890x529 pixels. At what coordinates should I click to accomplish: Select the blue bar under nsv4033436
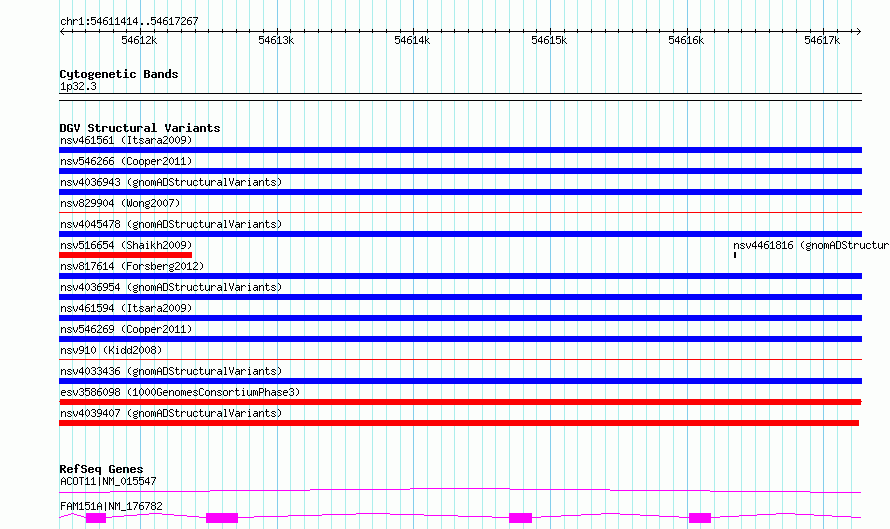460,381
